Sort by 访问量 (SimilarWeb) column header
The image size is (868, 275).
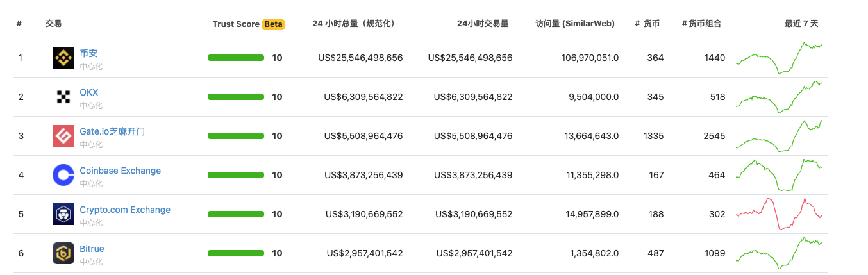(575, 24)
